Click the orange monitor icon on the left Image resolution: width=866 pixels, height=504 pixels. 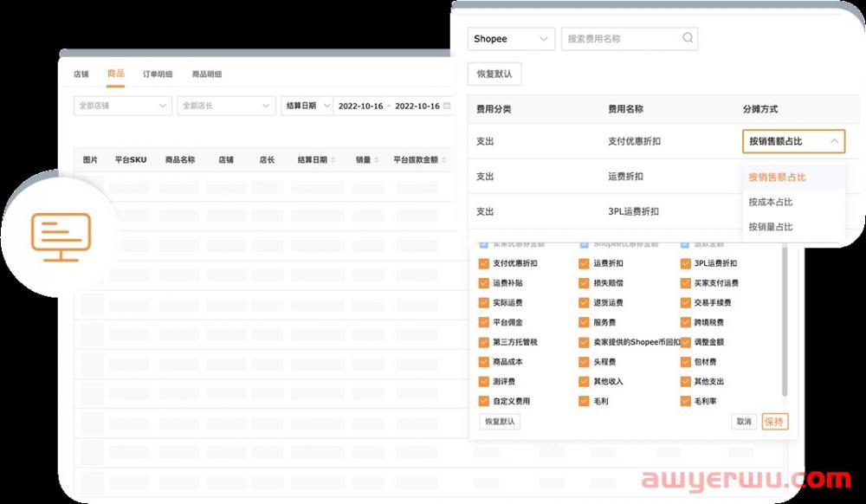[x=59, y=236]
